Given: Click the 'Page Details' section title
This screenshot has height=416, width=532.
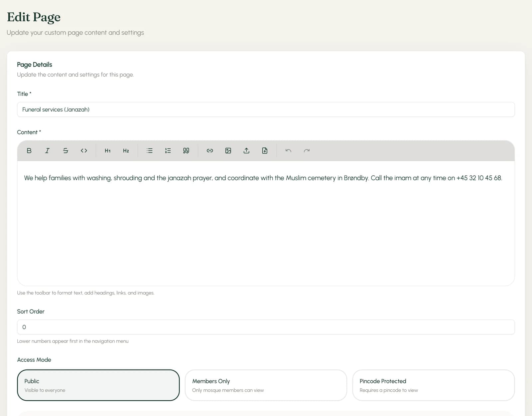Looking at the screenshot, I should point(35,65).
